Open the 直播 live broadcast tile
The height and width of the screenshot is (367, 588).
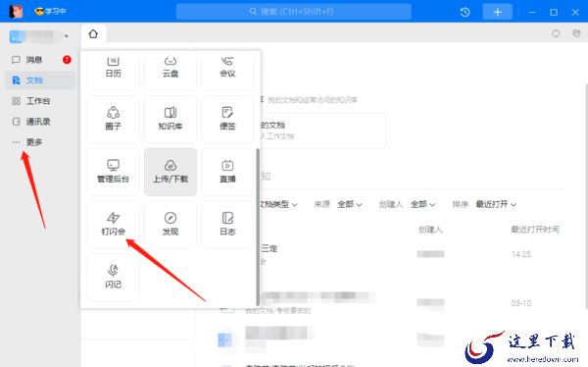click(227, 172)
